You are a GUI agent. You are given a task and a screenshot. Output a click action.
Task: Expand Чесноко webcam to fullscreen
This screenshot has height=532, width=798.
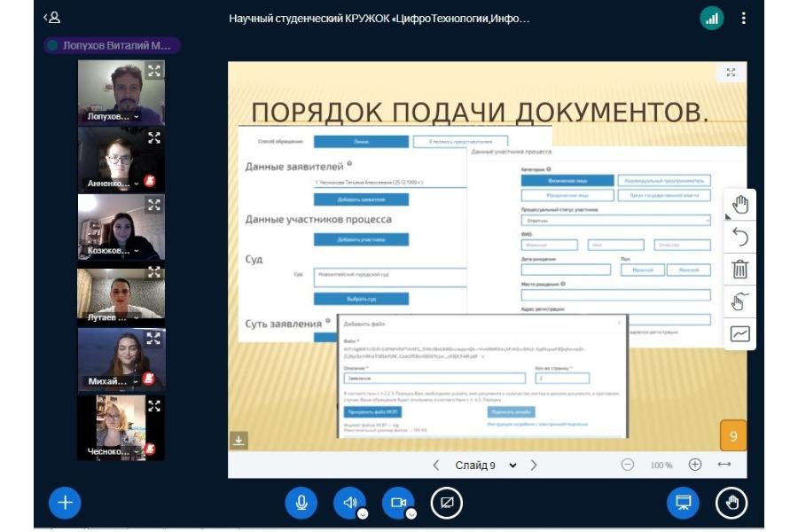[x=154, y=406]
